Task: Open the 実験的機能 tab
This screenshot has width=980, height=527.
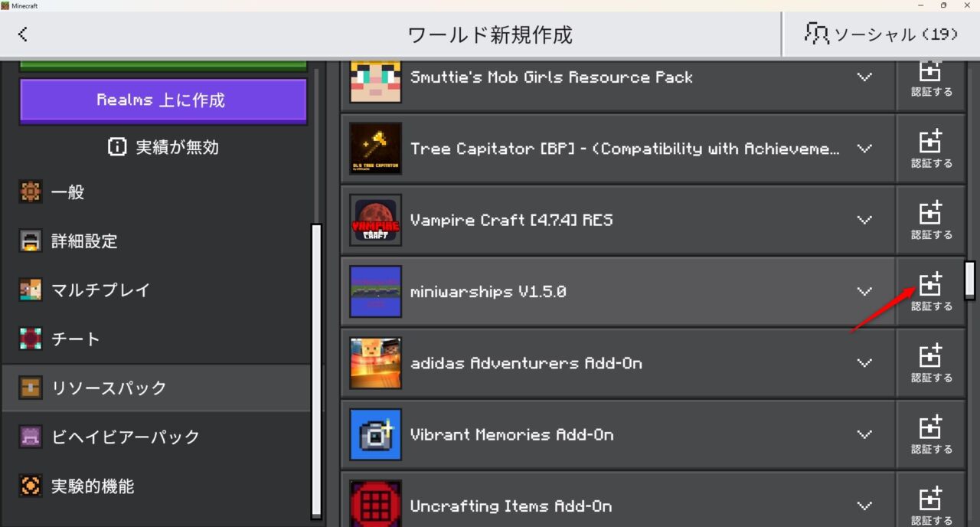Action: [x=157, y=486]
